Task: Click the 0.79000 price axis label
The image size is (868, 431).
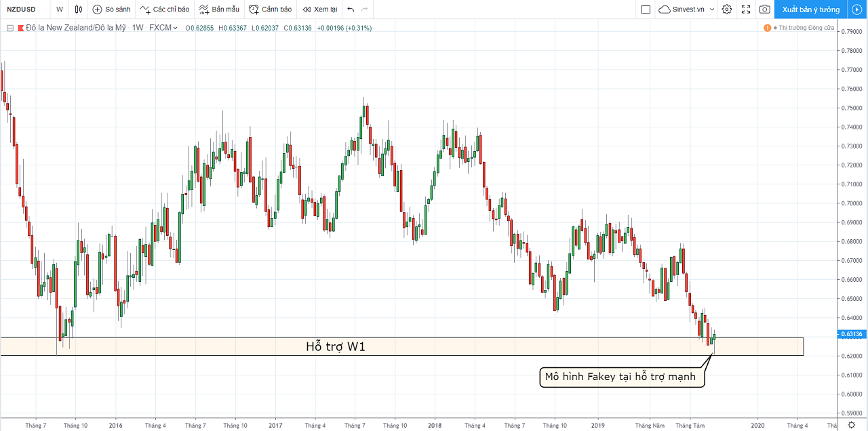Action: coord(851,32)
